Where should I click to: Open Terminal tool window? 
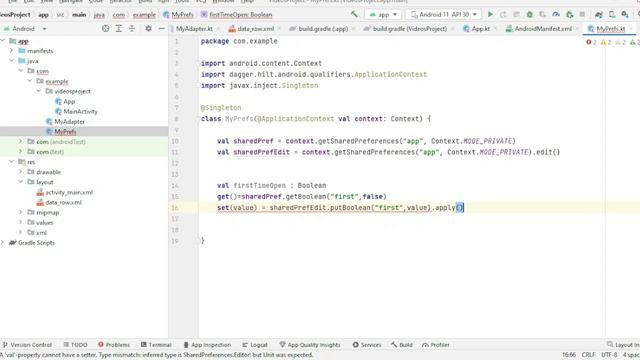pos(156,345)
